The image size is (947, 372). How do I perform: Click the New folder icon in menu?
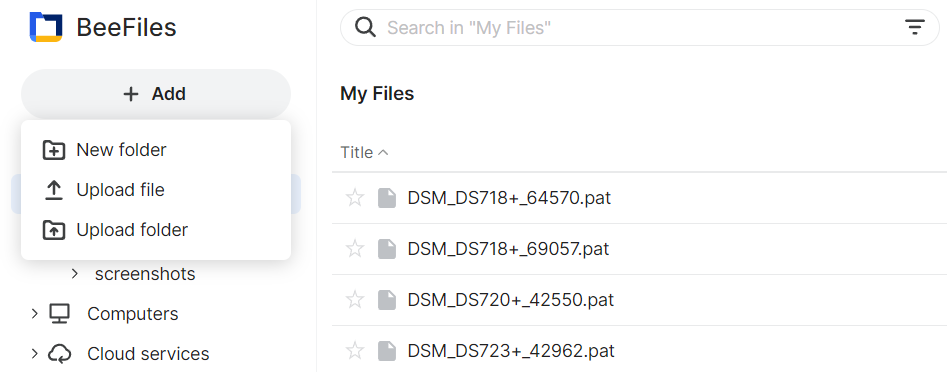click(x=54, y=150)
